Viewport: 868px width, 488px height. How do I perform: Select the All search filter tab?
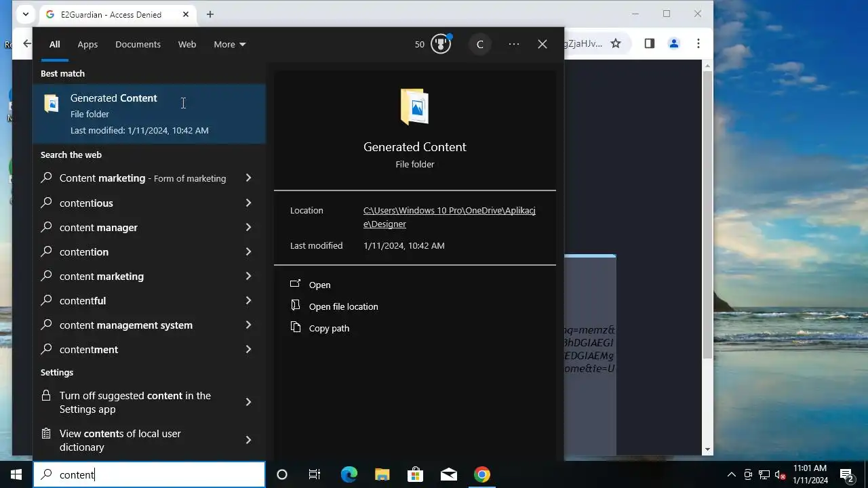click(x=55, y=44)
